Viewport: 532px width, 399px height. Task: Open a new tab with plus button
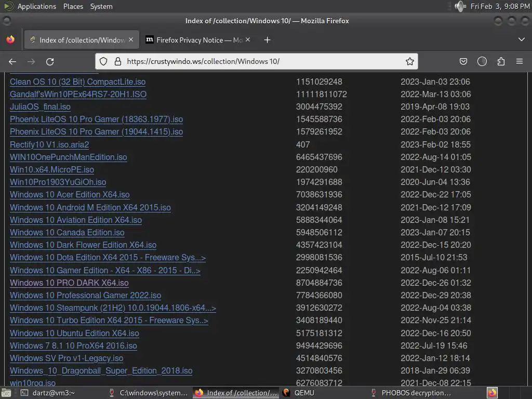(268, 40)
